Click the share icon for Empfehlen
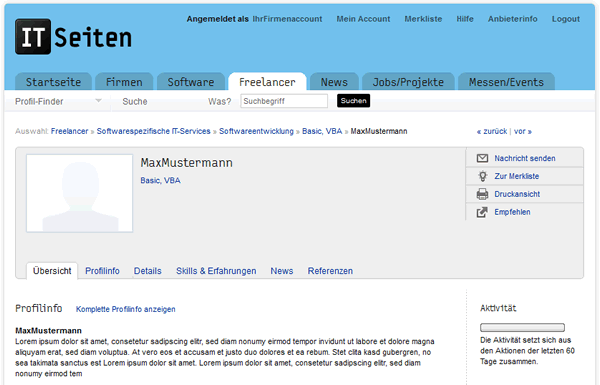 click(x=482, y=212)
